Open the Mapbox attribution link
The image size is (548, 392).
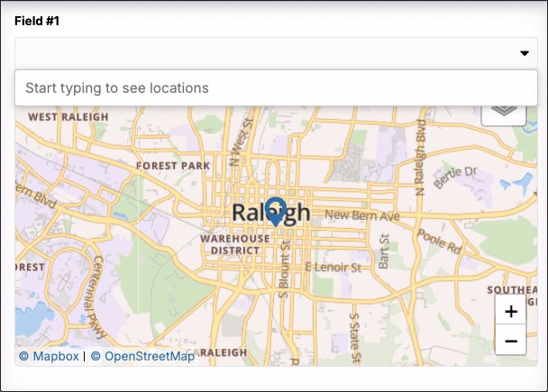50,356
